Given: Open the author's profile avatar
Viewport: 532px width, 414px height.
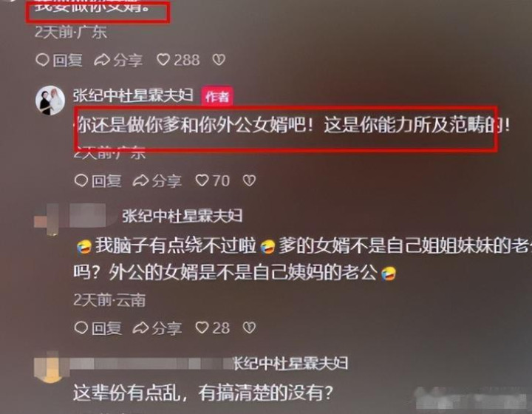Looking at the screenshot, I should coord(50,101).
